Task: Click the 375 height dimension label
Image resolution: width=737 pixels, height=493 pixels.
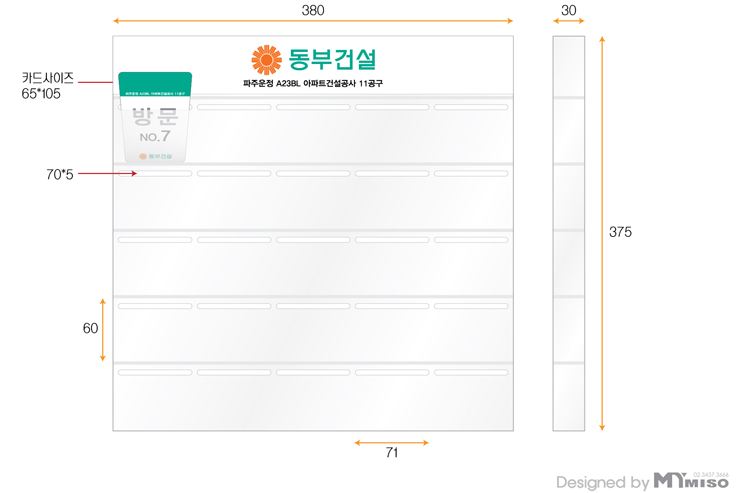Action: coord(620,232)
